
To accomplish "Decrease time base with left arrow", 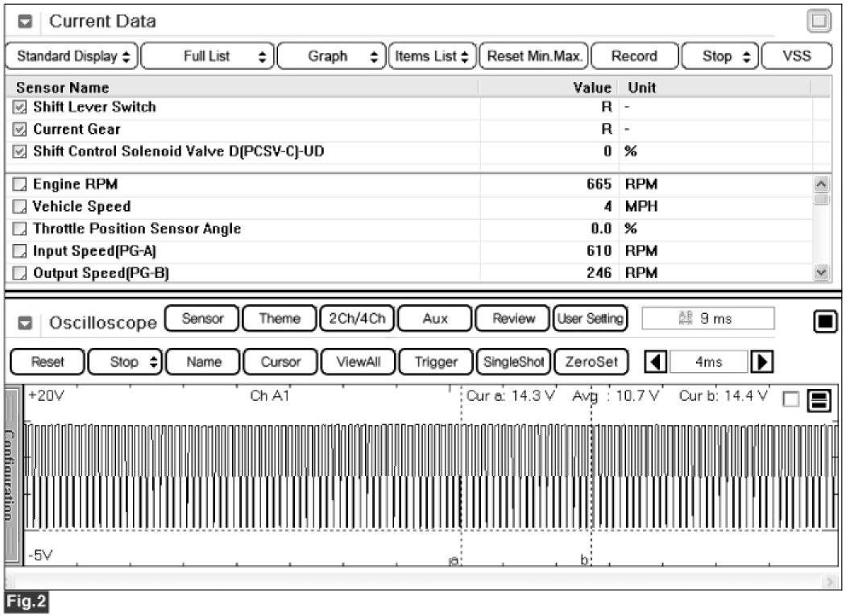I will pos(657,362).
